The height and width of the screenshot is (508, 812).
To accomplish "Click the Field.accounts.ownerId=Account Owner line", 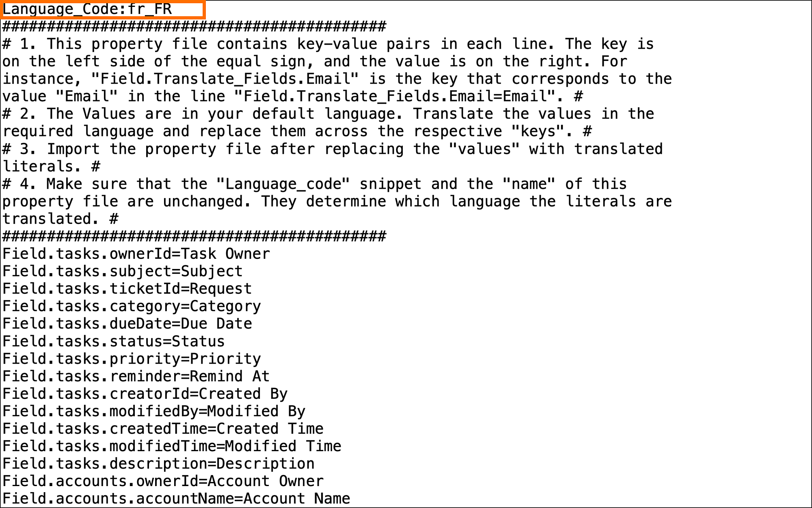I will click(163, 481).
